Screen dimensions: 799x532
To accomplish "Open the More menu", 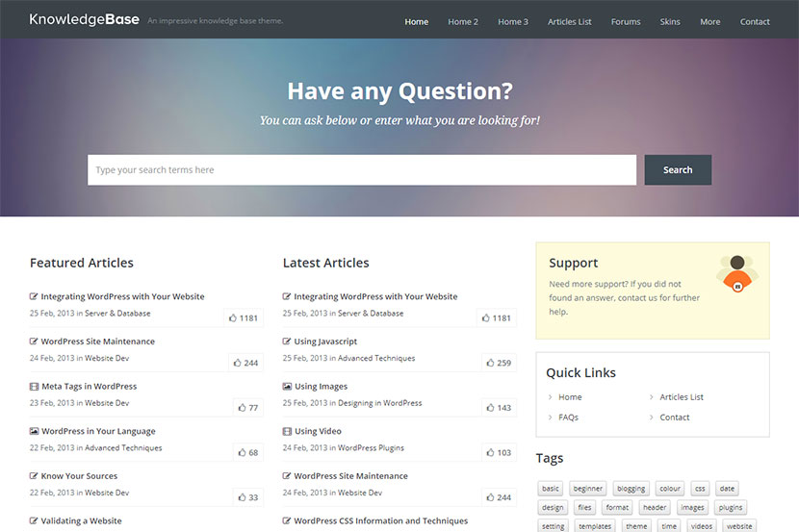I will click(709, 22).
